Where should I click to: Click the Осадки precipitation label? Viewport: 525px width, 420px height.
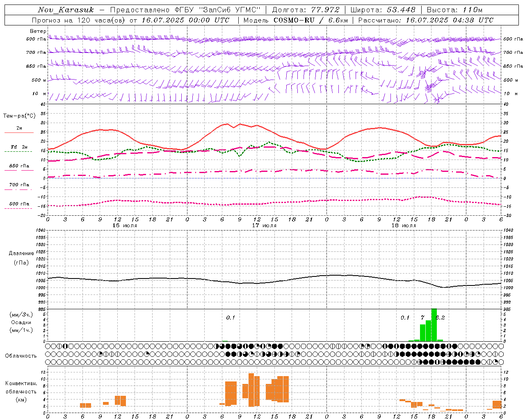click(21, 322)
